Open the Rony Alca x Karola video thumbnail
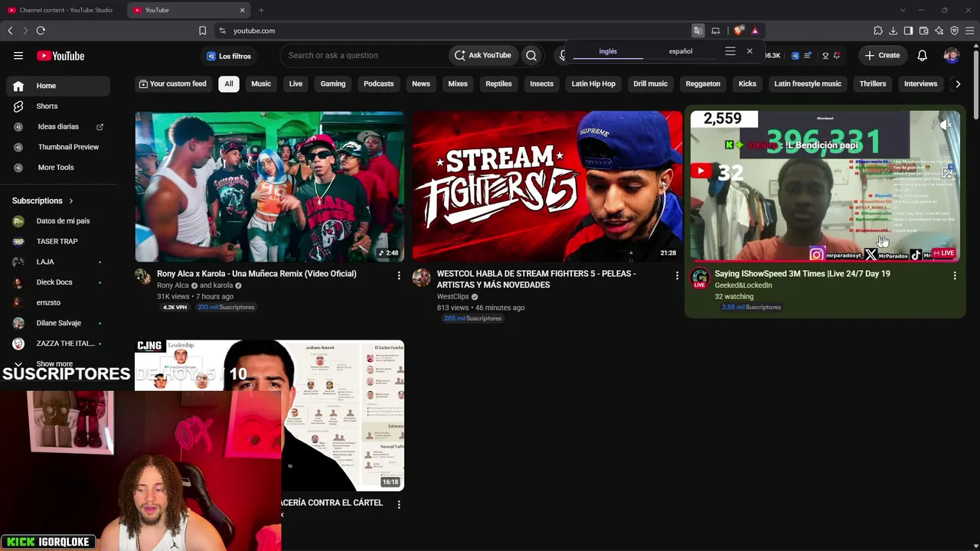This screenshot has width=980, height=551. [x=269, y=187]
